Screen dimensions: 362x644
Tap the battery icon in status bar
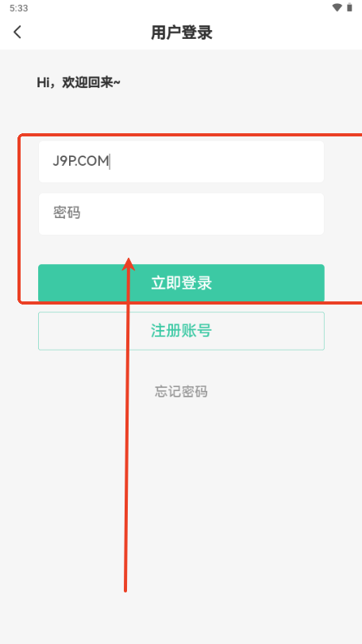click(x=349, y=7)
